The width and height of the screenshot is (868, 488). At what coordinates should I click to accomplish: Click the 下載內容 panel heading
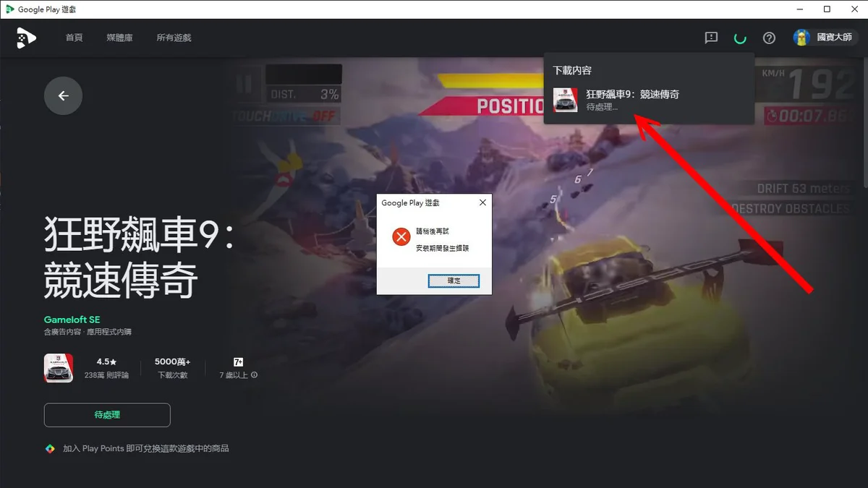tap(572, 70)
